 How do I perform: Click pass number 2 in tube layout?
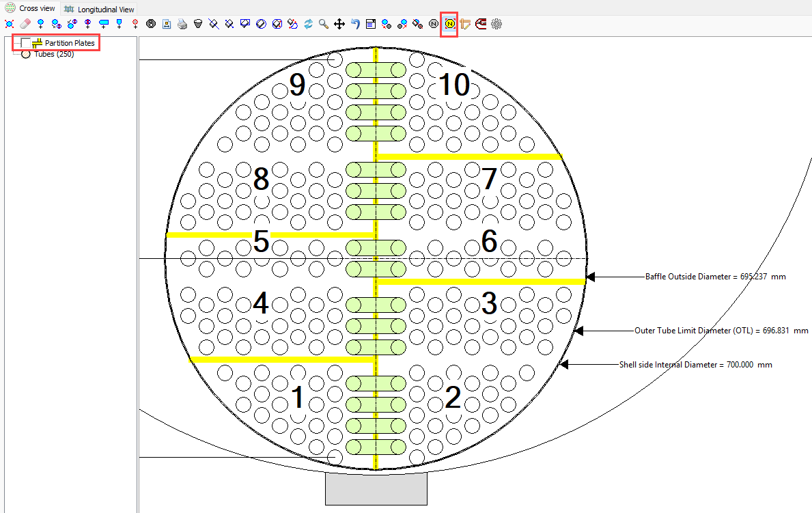[x=453, y=398]
